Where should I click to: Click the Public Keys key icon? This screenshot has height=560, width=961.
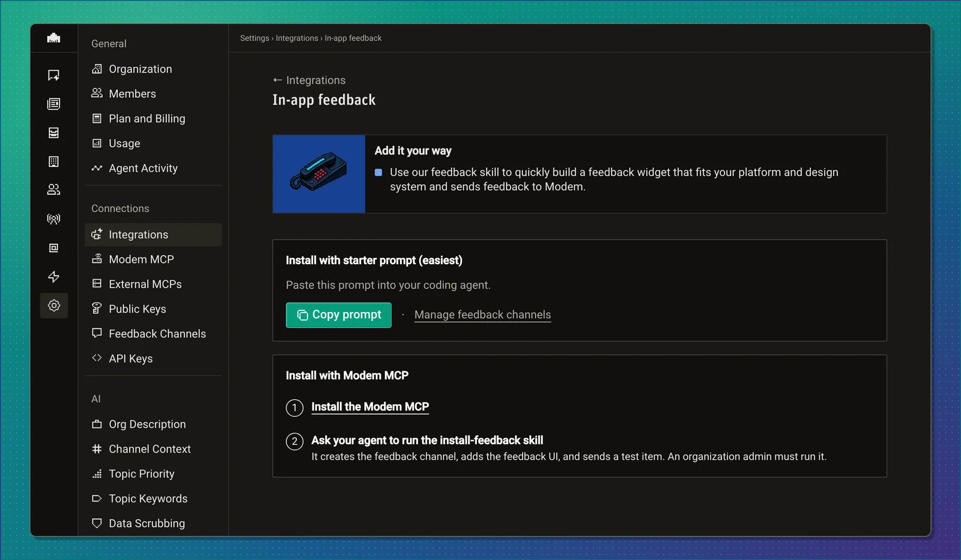97,309
